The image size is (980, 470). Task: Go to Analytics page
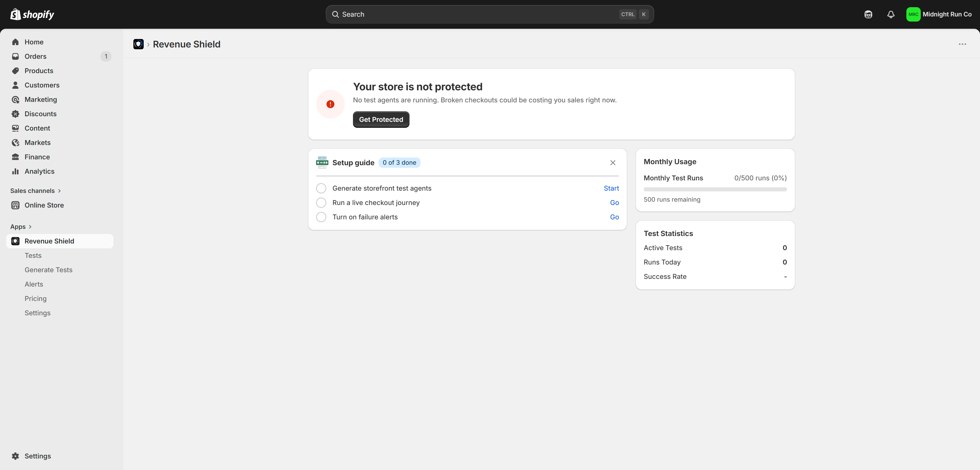click(x=60, y=171)
